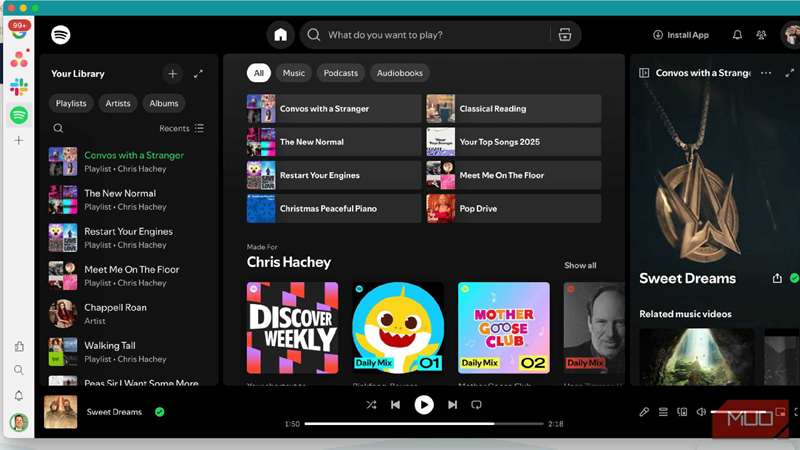Open the user profile avatar in top bar
The image size is (800, 450).
coord(791,35)
